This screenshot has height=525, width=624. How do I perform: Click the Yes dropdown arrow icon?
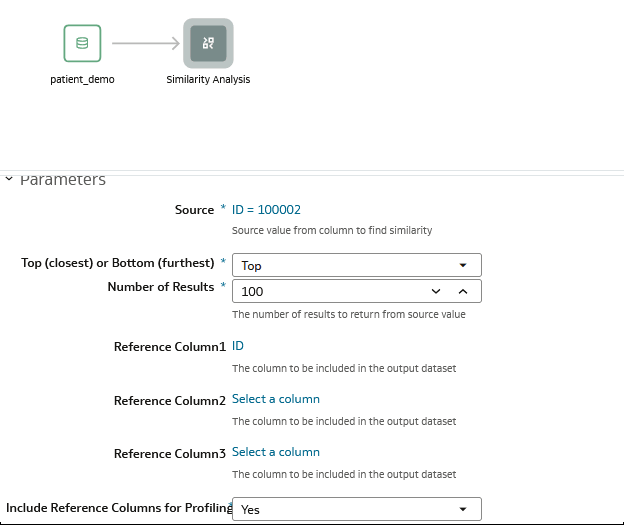(x=463, y=509)
